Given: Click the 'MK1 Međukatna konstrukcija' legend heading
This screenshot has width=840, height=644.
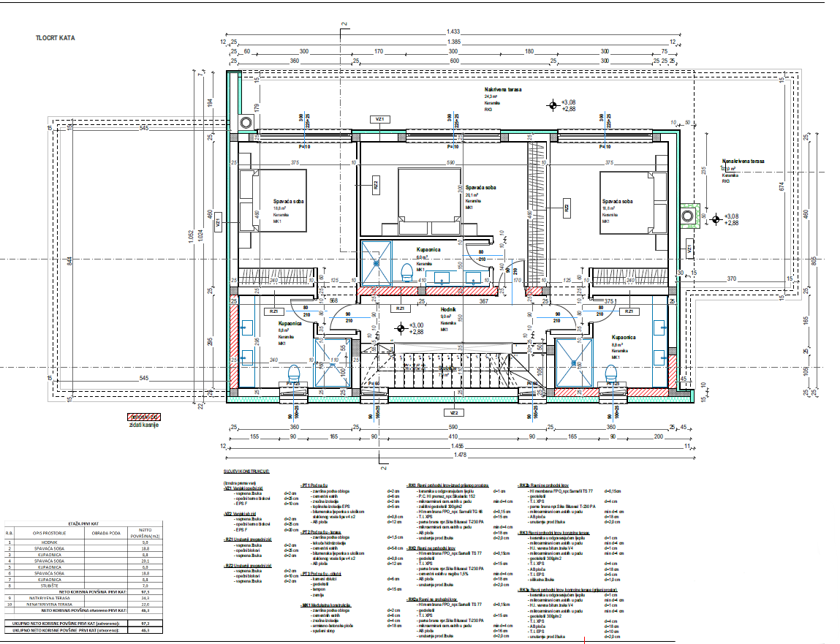Looking at the screenshot, I should point(326,606).
